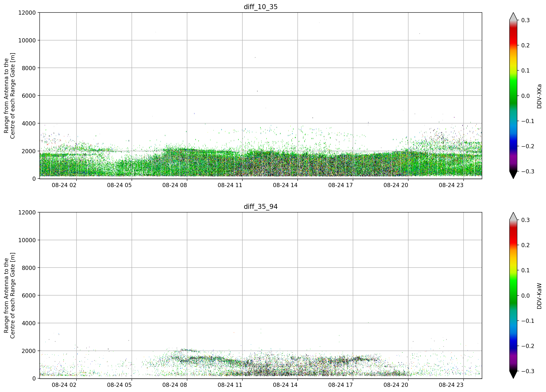Click the 0.3 value on DDV-XKa colorbar
This screenshot has height=392, width=546.
[x=525, y=20]
